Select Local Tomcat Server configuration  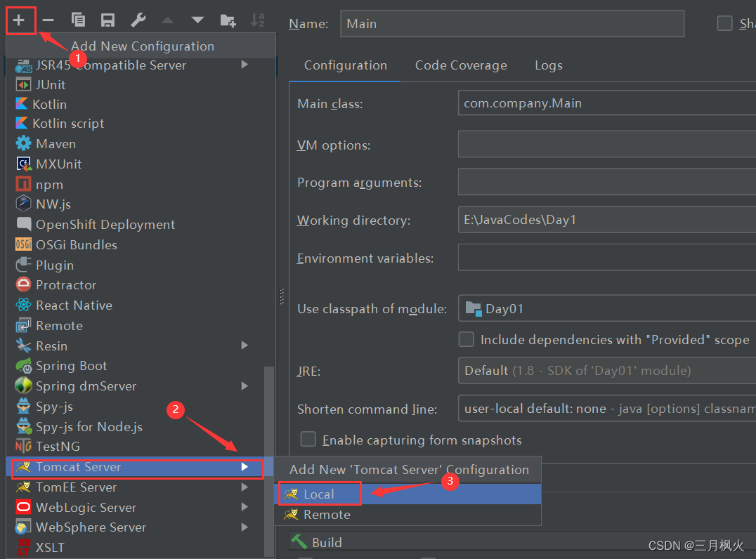[408, 494]
